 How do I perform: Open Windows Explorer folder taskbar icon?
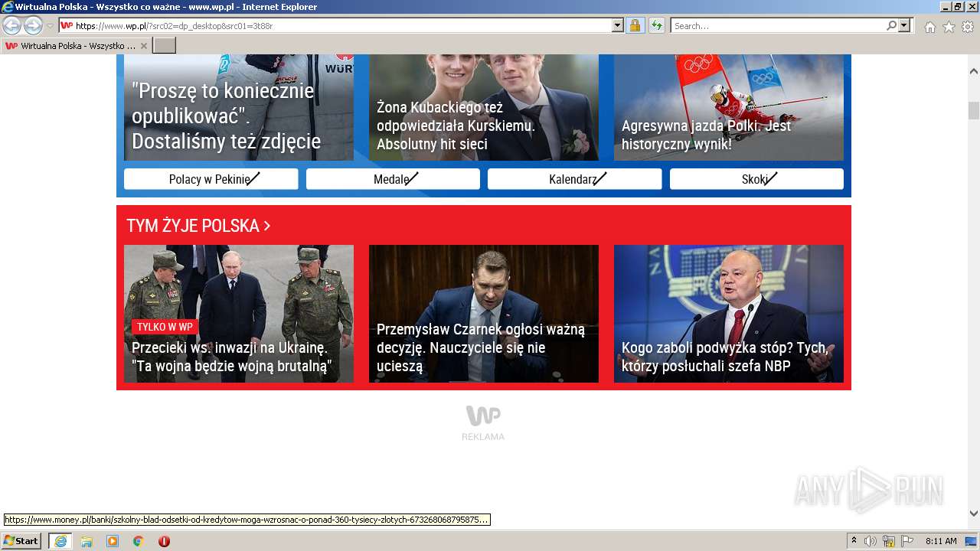87,541
